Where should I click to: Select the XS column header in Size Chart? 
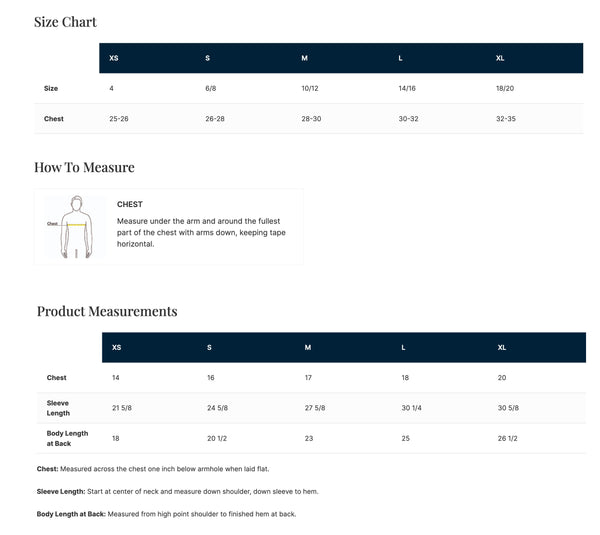click(x=114, y=58)
